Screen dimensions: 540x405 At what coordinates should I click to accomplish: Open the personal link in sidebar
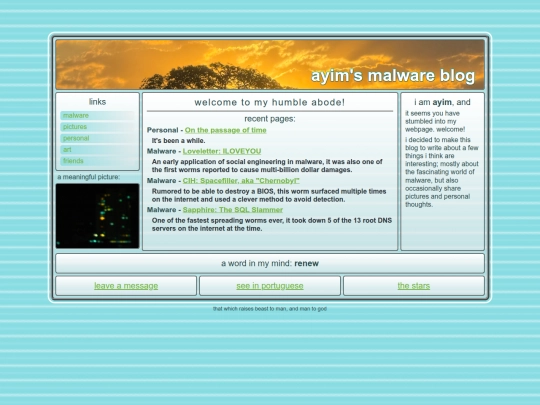pyautogui.click(x=97, y=138)
